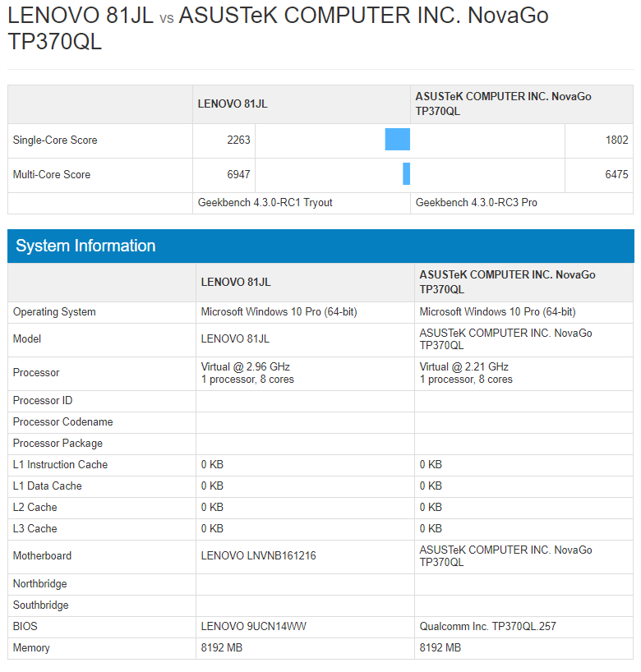641x672 pixels.
Task: Click the L1 Data Cache row label
Action: [47, 486]
